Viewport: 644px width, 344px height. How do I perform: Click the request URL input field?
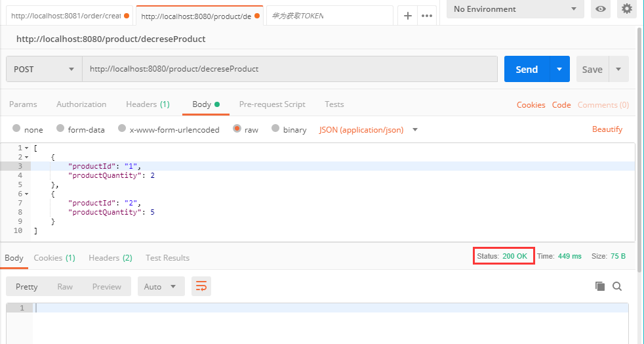(x=290, y=69)
